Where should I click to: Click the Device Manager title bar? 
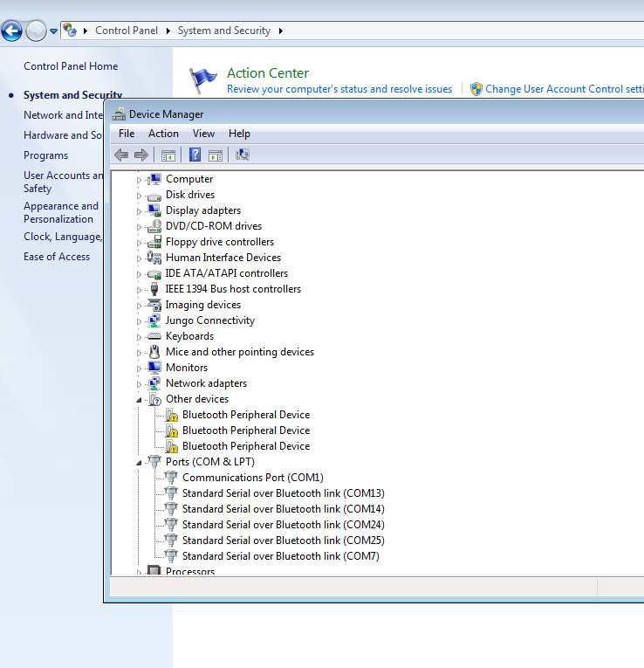[374, 114]
